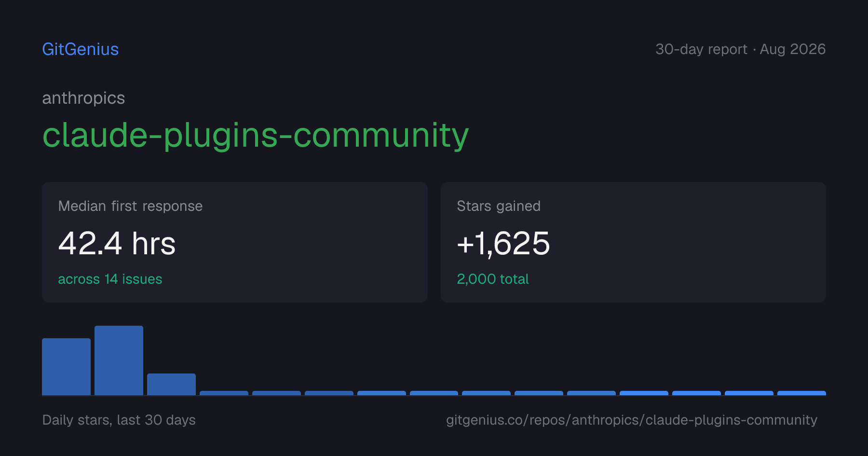The image size is (868, 456).
Task: Click the 42.4 hrs value
Action: pos(117,243)
